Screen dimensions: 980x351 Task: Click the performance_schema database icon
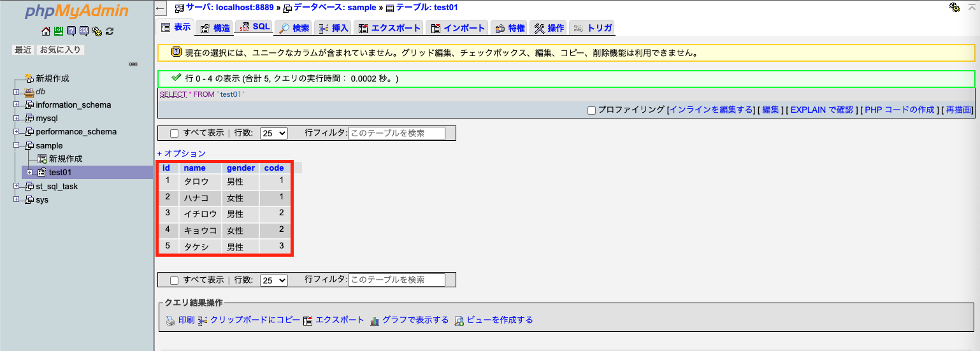(29, 132)
